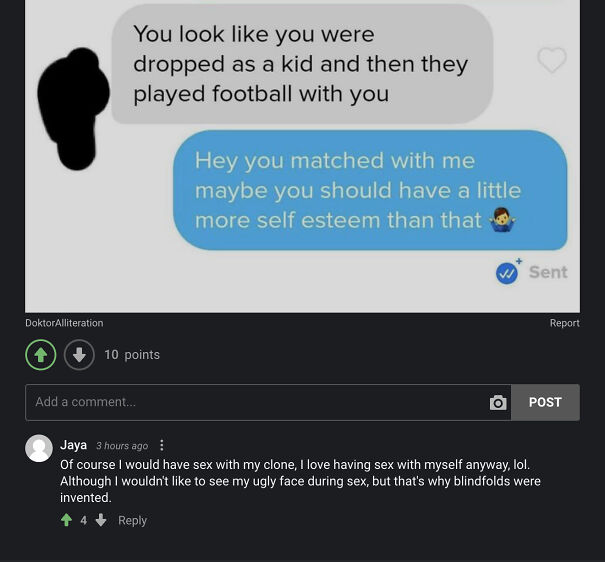Image resolution: width=605 pixels, height=562 pixels.
Task: Click the 10 points score
Action: coord(132,354)
